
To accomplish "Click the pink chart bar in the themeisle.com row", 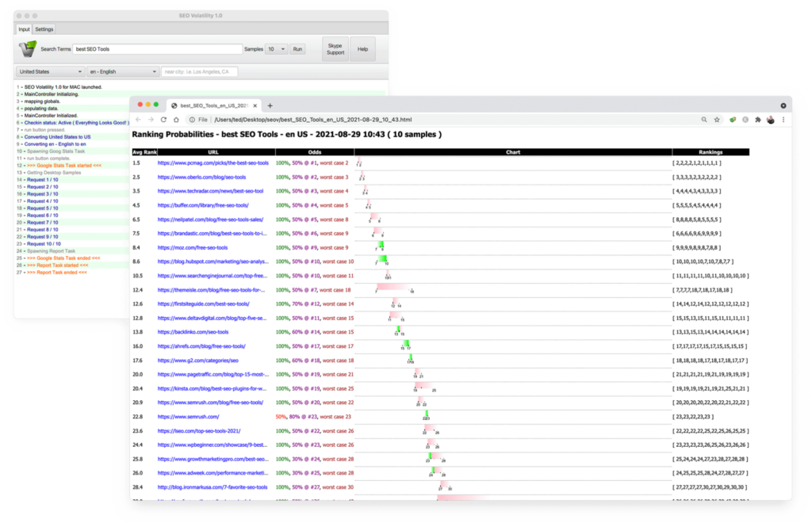I will click(392, 287).
